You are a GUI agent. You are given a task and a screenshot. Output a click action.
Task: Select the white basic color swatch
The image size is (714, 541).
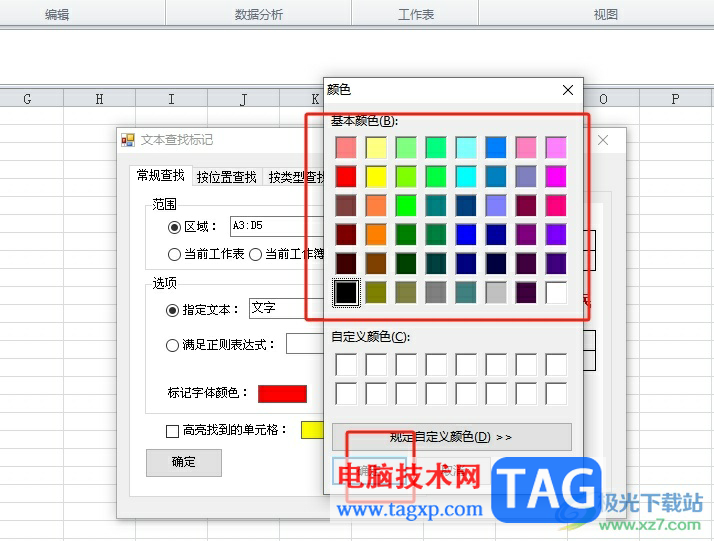pyautogui.click(x=556, y=292)
